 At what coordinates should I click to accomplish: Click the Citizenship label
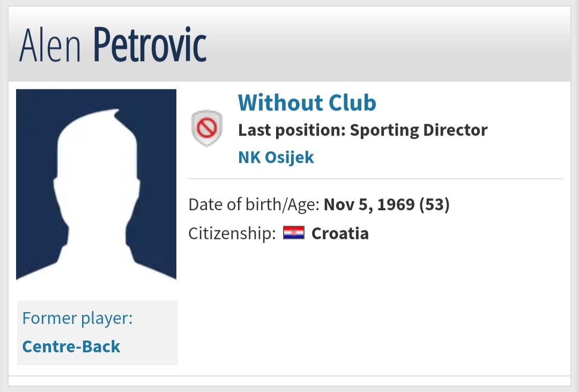point(232,233)
